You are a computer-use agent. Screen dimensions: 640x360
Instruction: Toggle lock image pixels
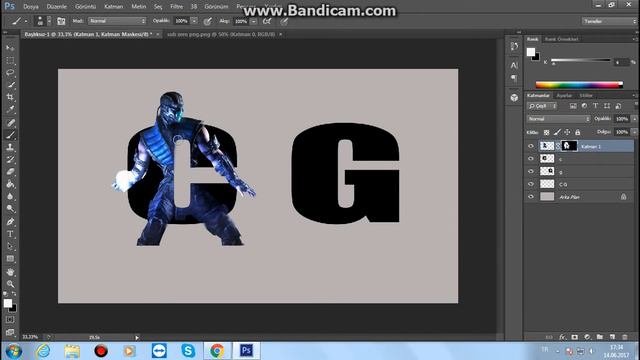tap(557, 132)
